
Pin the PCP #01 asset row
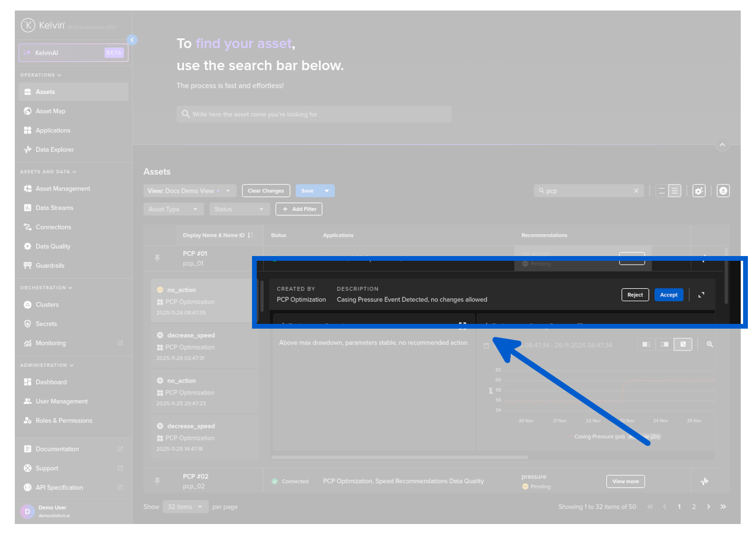[x=157, y=258]
